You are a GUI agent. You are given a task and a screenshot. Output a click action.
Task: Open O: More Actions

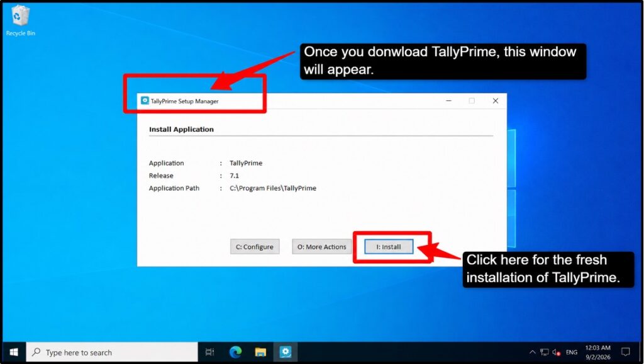pyautogui.click(x=321, y=247)
